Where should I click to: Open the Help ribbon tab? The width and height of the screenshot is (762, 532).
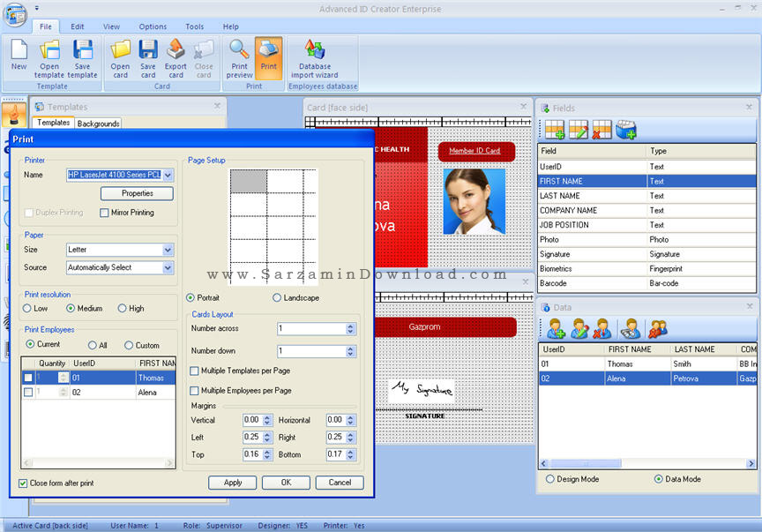click(x=231, y=26)
